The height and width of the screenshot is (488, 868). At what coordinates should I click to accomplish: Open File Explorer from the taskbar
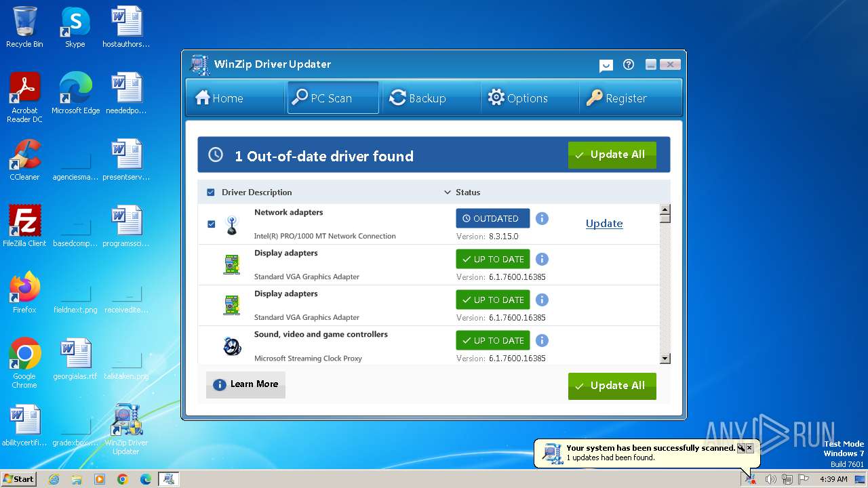point(77,479)
